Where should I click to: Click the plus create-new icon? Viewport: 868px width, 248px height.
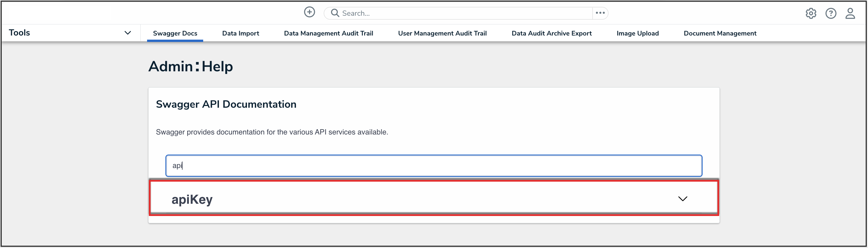[309, 12]
